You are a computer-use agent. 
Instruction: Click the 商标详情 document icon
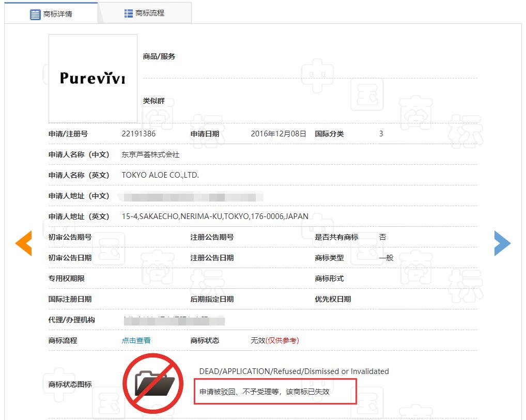35,14
